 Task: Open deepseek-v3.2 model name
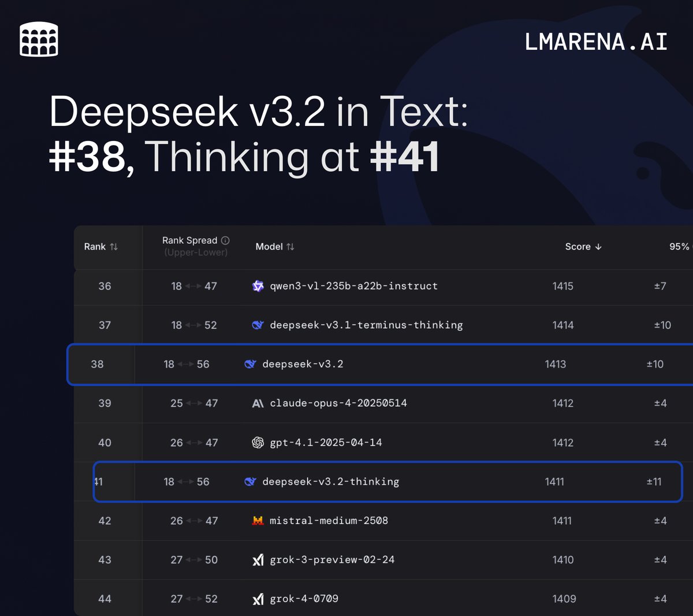pos(303,364)
